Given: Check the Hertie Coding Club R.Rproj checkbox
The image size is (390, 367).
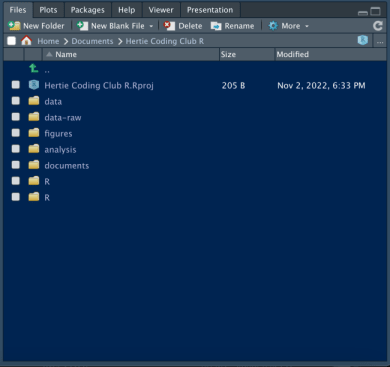Looking at the screenshot, I should (16, 85).
